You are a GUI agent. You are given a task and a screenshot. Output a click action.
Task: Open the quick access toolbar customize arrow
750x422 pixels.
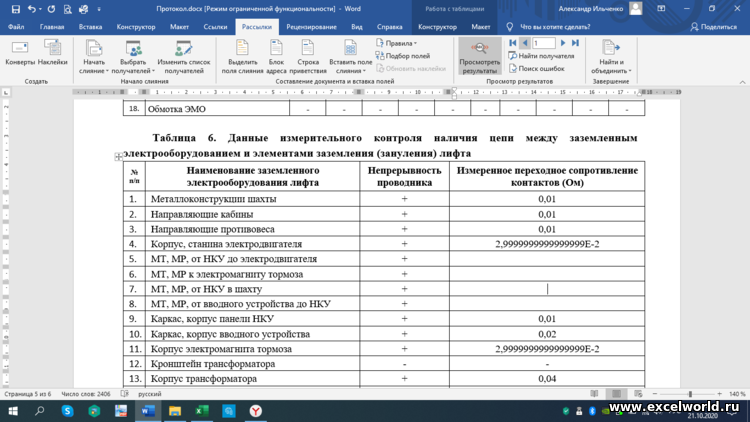[x=99, y=9]
